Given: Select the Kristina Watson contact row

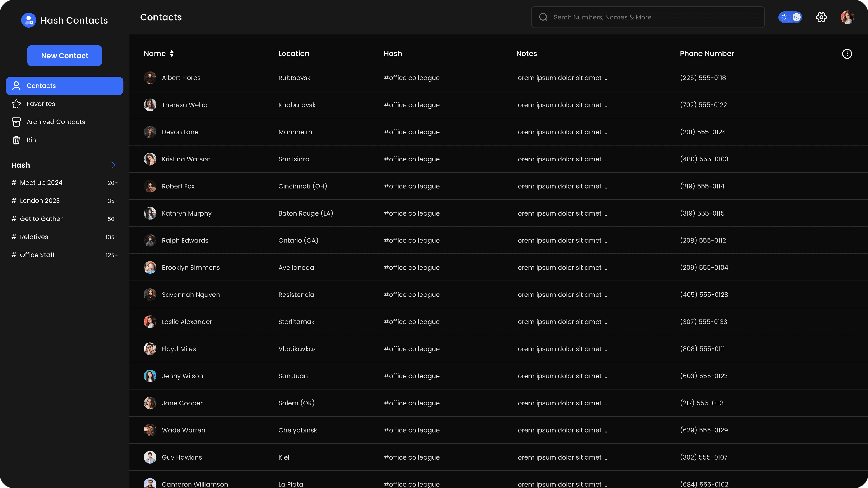Looking at the screenshot, I should pos(186,159).
